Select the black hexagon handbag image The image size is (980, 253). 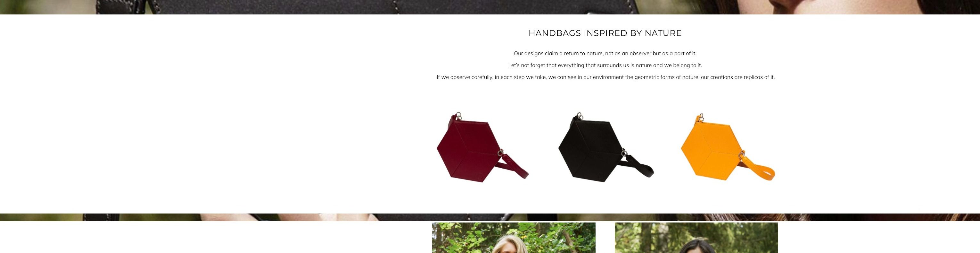pos(605,147)
